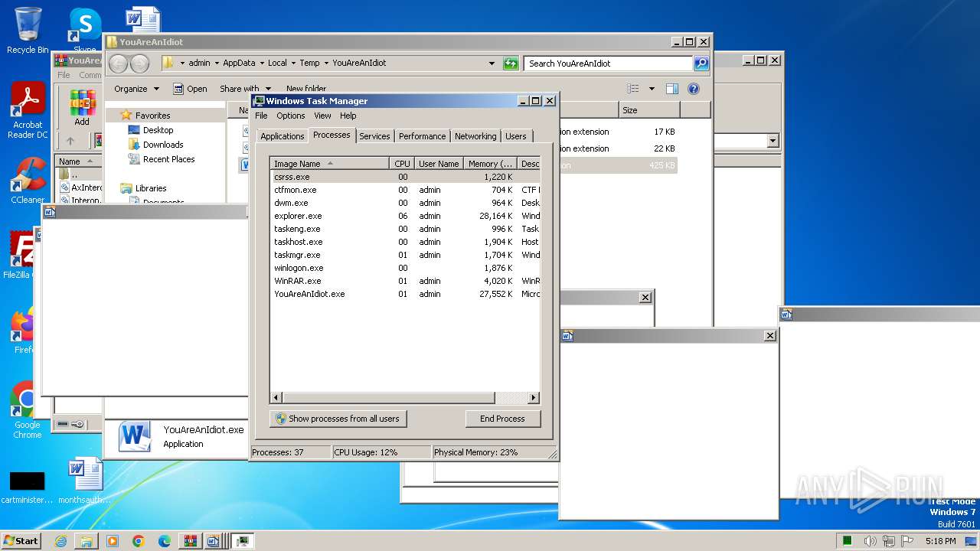980x551 pixels.
Task: Select the cartminister black desktop file
Action: coord(27,487)
